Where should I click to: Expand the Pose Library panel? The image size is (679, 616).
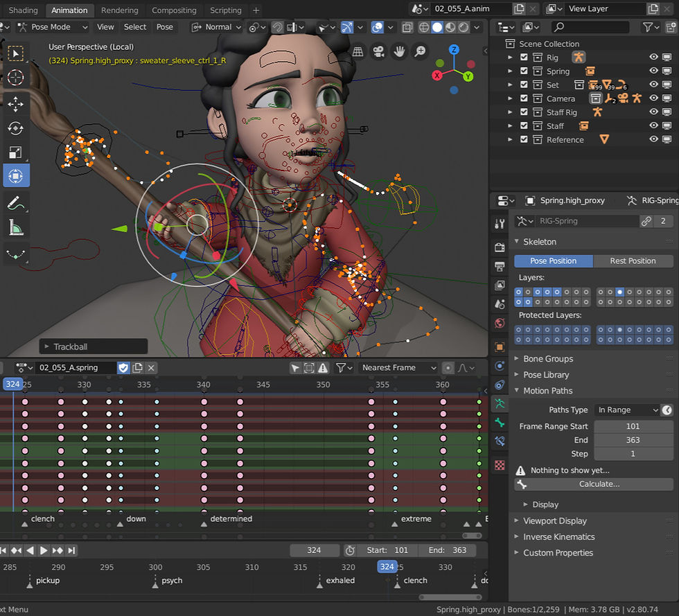point(546,375)
